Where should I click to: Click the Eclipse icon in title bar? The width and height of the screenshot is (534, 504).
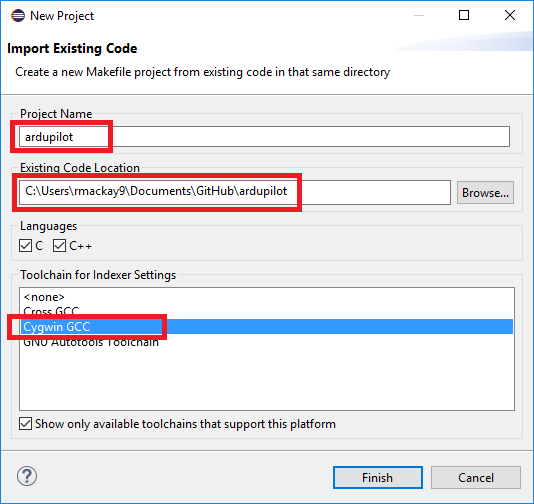click(x=18, y=16)
